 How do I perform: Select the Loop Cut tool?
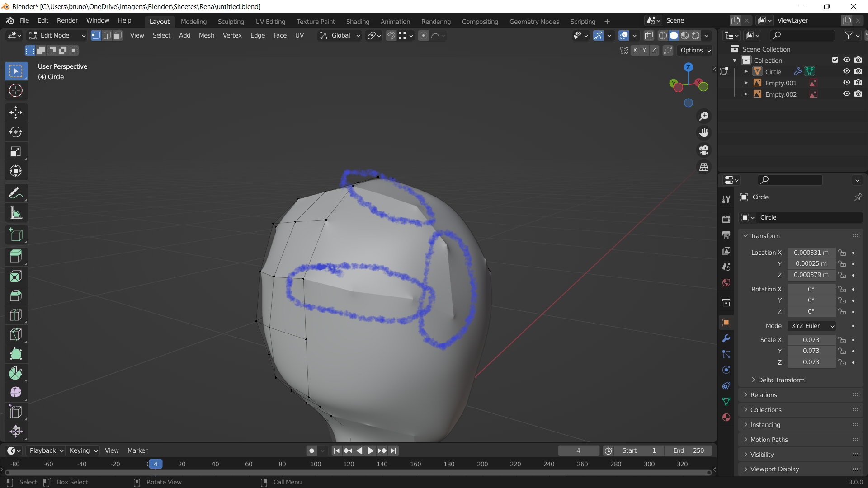pos(16,315)
